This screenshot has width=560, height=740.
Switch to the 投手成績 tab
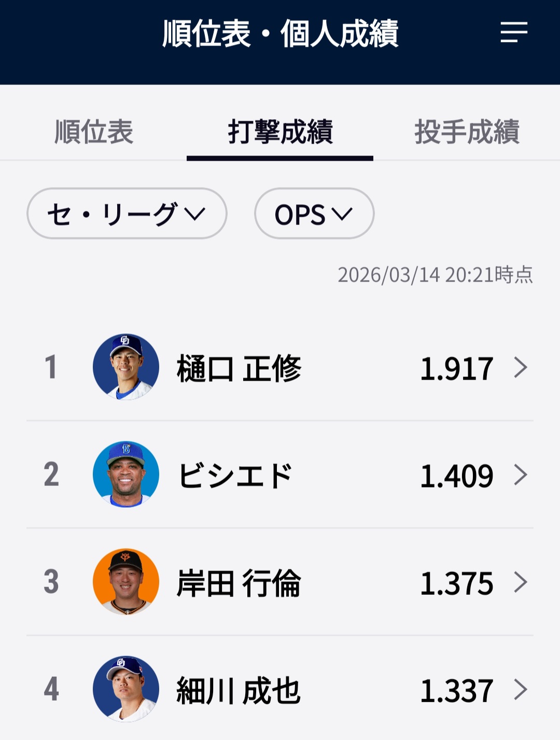click(467, 132)
